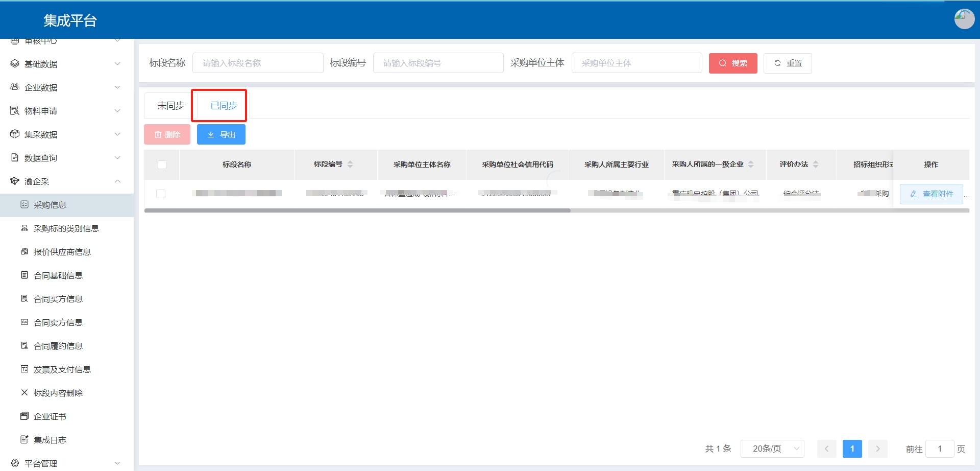
Task: Click the 企业证书 icon in sidebar
Action: pos(24,416)
